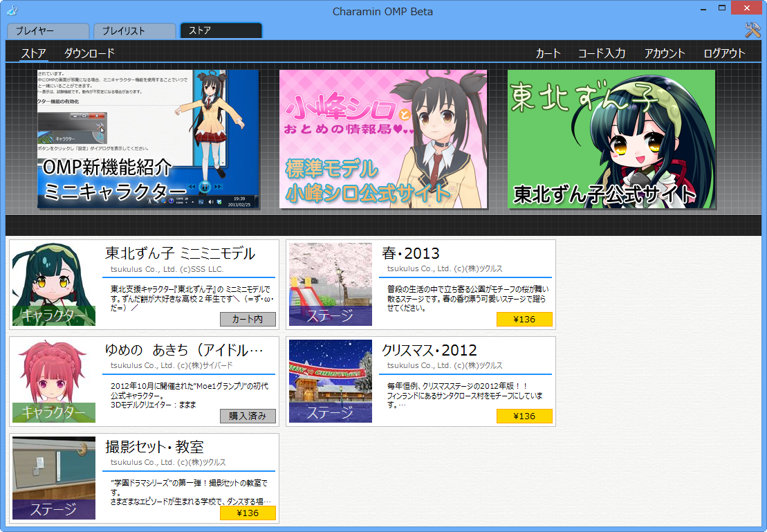The width and height of the screenshot is (767, 532).
Task: Open コード入力 page
Action: click(602, 53)
